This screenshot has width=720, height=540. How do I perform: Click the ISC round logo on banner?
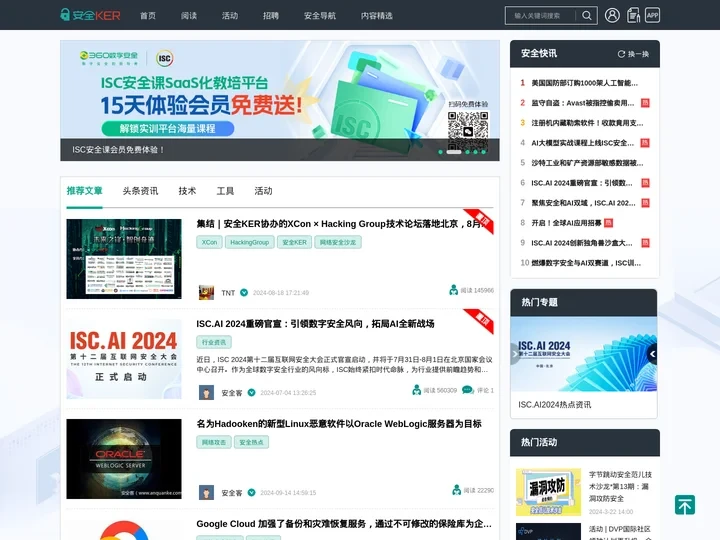pyautogui.click(x=164, y=58)
